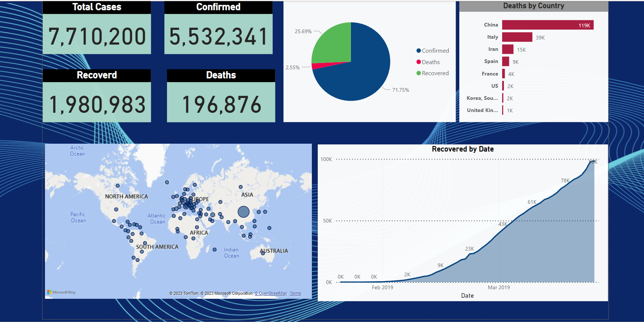Viewport: 644px width, 322px height.
Task: Select the large bubble over China
Action: (x=244, y=212)
